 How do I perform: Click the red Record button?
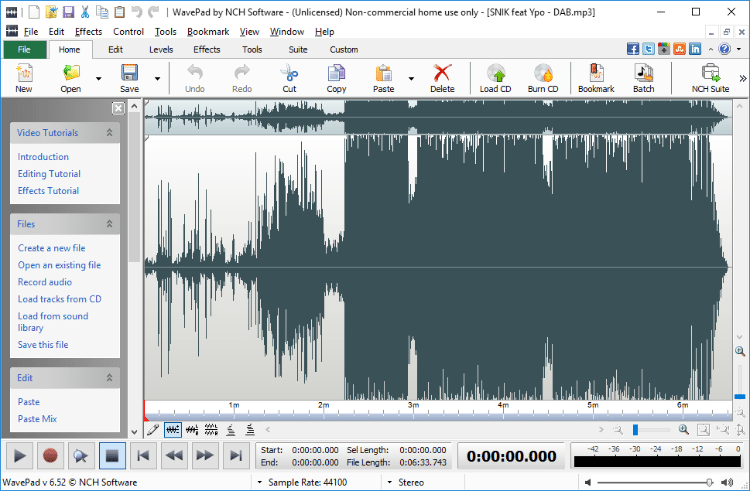50,456
